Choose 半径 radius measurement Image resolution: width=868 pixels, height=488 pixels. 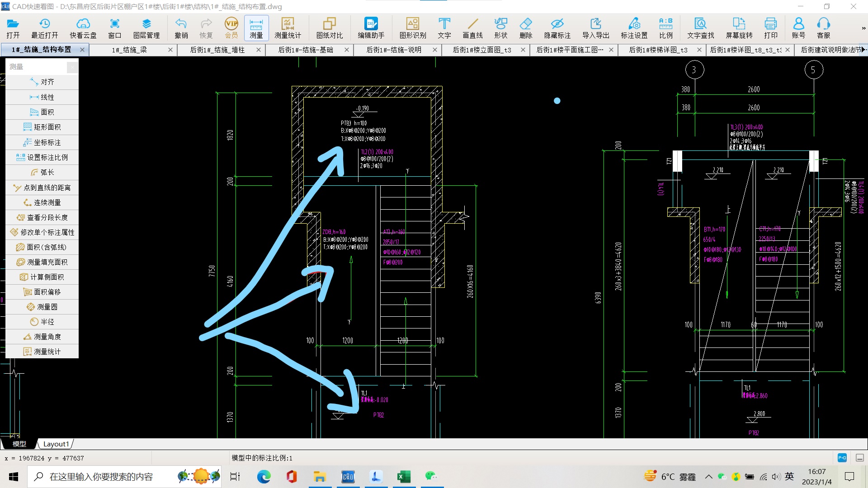point(42,322)
